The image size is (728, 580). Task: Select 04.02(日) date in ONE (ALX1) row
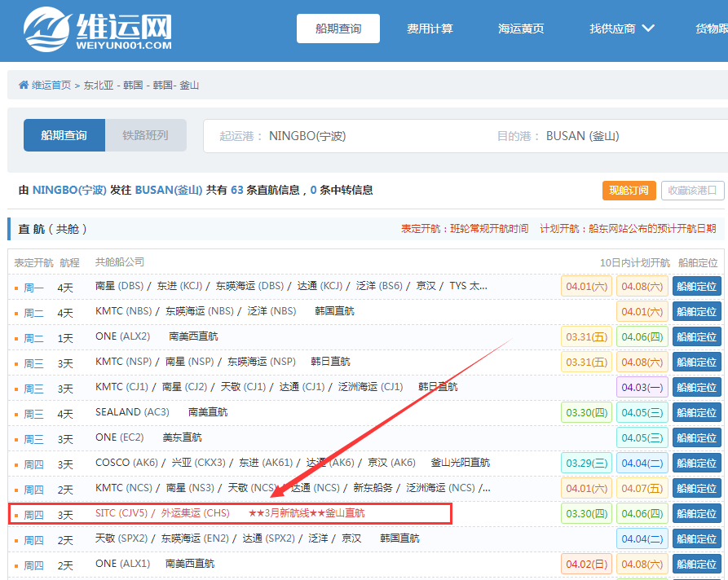click(587, 565)
